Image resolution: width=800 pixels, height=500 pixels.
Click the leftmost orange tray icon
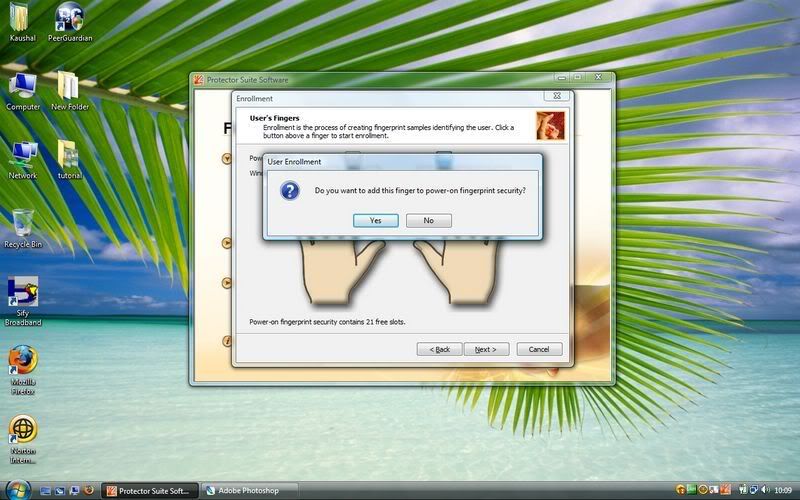[x=681, y=490]
